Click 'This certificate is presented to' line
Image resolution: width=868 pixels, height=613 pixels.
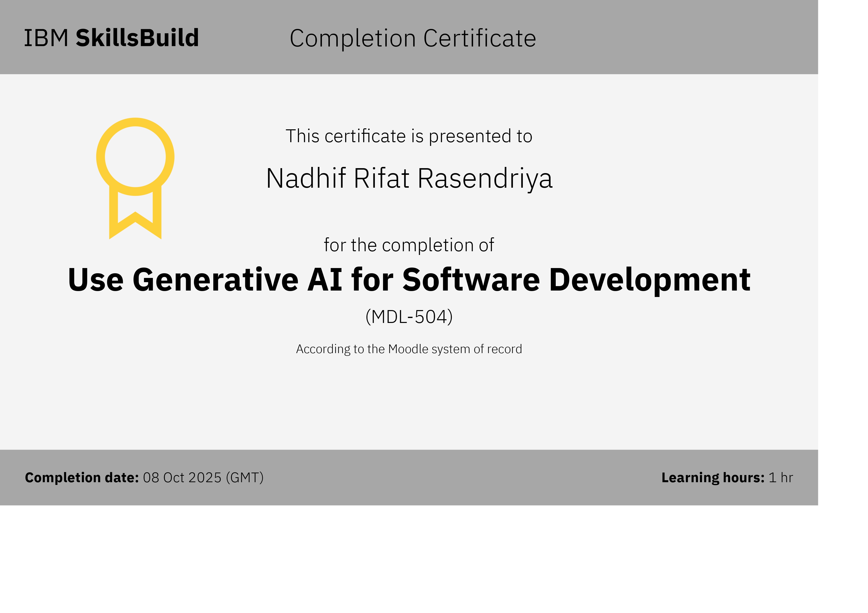(409, 136)
